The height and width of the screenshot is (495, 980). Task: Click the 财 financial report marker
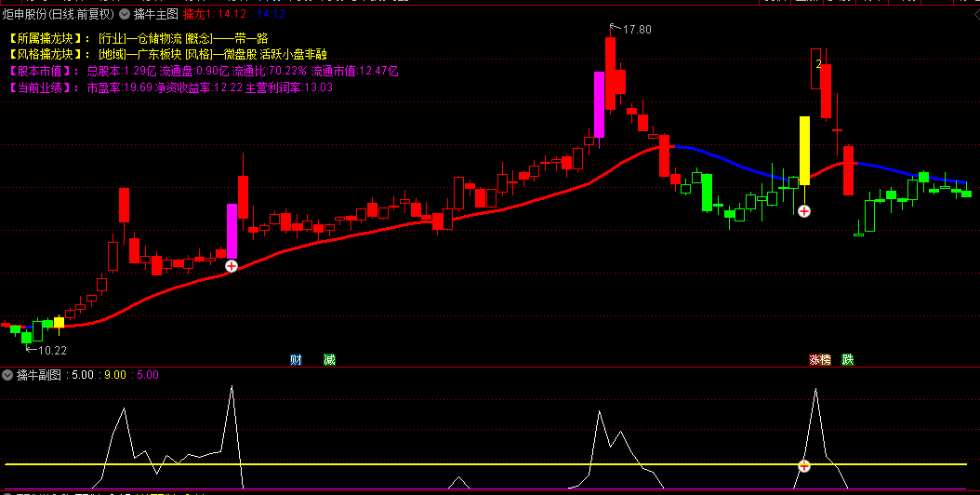[296, 359]
